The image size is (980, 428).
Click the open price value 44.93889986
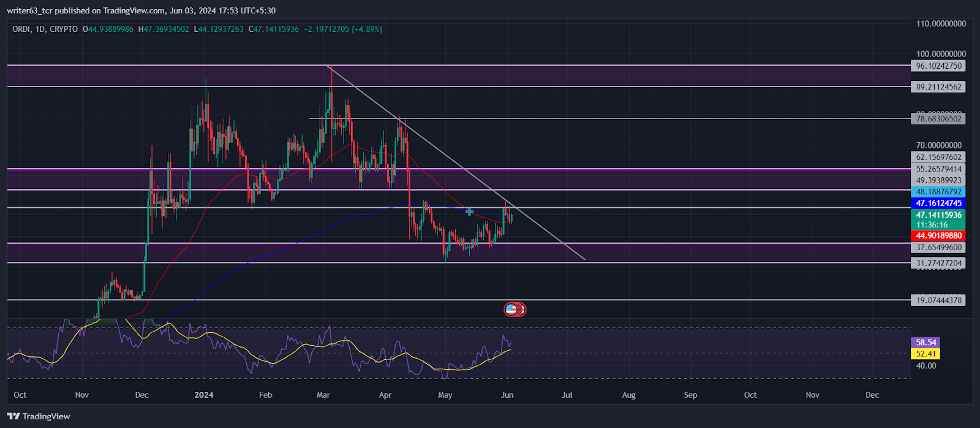[111, 29]
